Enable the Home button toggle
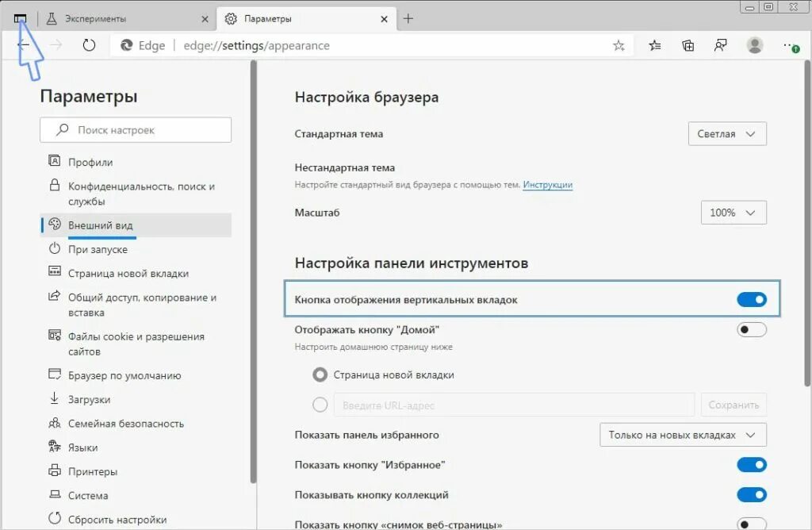Viewport: 812px width, 530px height. [752, 329]
